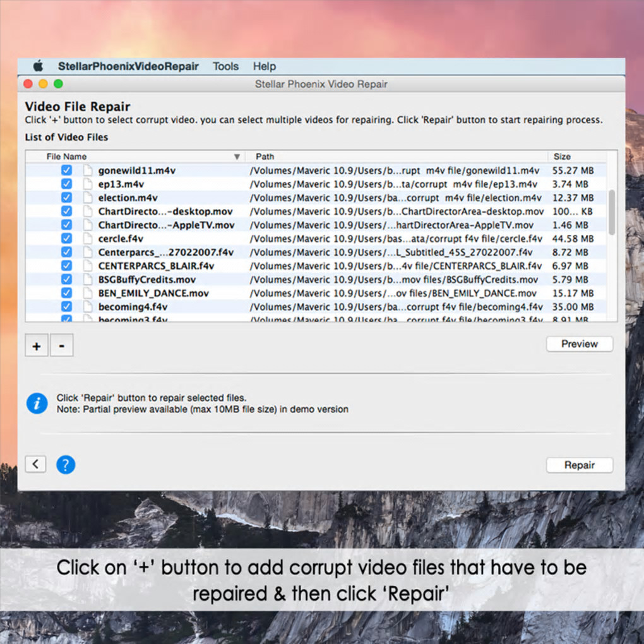Click the 55.27 MB size cell
644x644 pixels.
click(x=573, y=170)
